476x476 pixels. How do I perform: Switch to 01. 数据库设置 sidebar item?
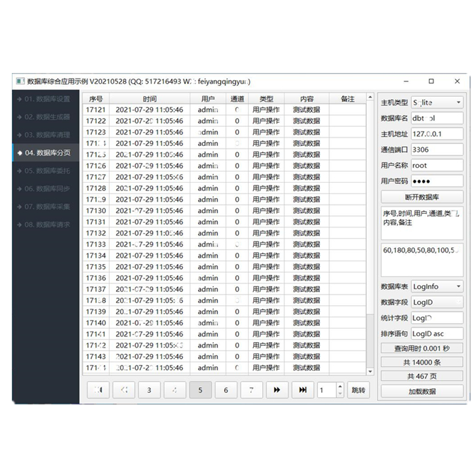pos(47,99)
